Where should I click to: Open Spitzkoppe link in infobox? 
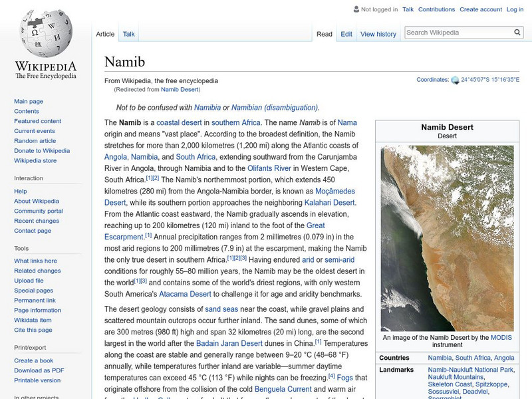point(491,384)
